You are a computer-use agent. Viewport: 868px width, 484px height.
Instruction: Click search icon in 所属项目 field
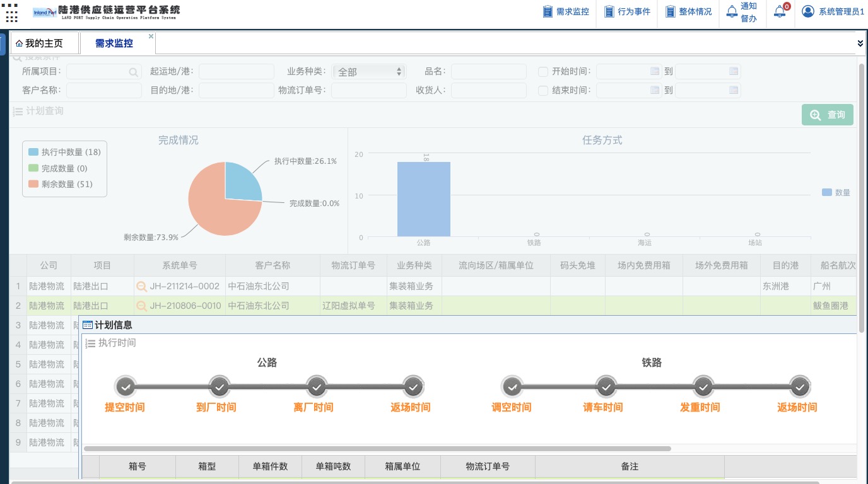[134, 72]
